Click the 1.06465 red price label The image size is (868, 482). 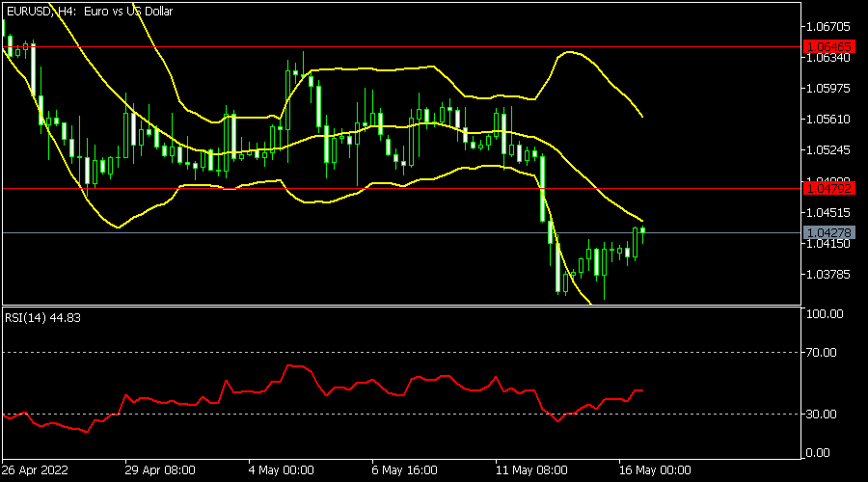828,46
